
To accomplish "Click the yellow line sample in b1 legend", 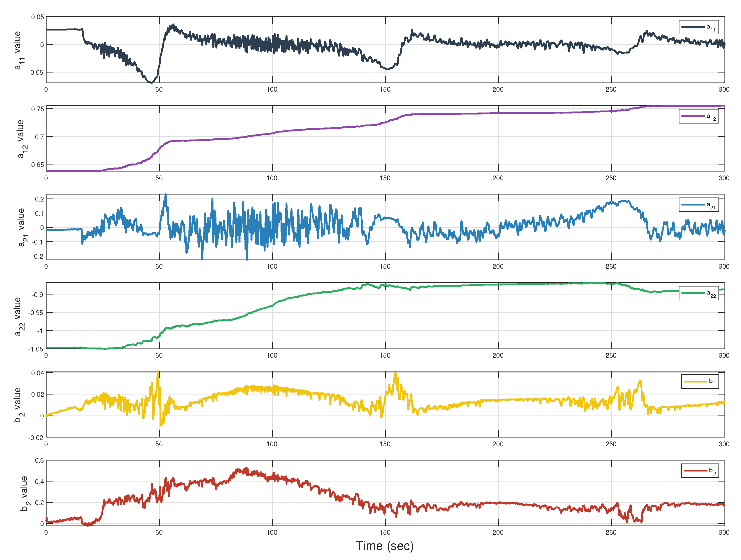I will pos(695,381).
